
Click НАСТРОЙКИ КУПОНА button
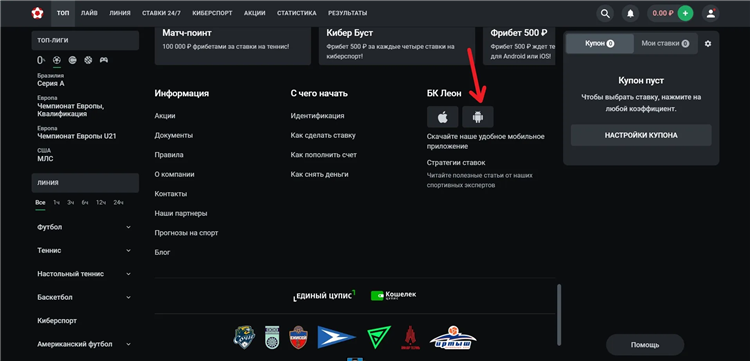[x=641, y=135]
